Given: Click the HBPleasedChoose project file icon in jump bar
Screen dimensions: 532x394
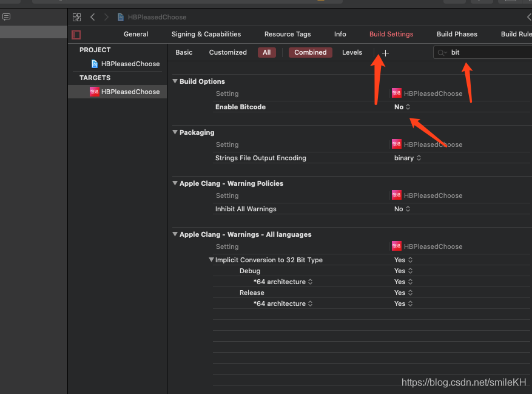Looking at the screenshot, I should coord(121,17).
